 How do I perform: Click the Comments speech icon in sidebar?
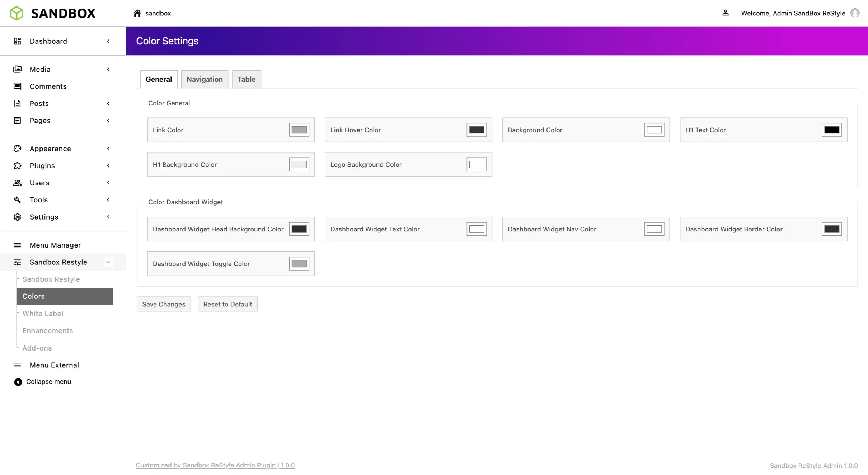17,86
